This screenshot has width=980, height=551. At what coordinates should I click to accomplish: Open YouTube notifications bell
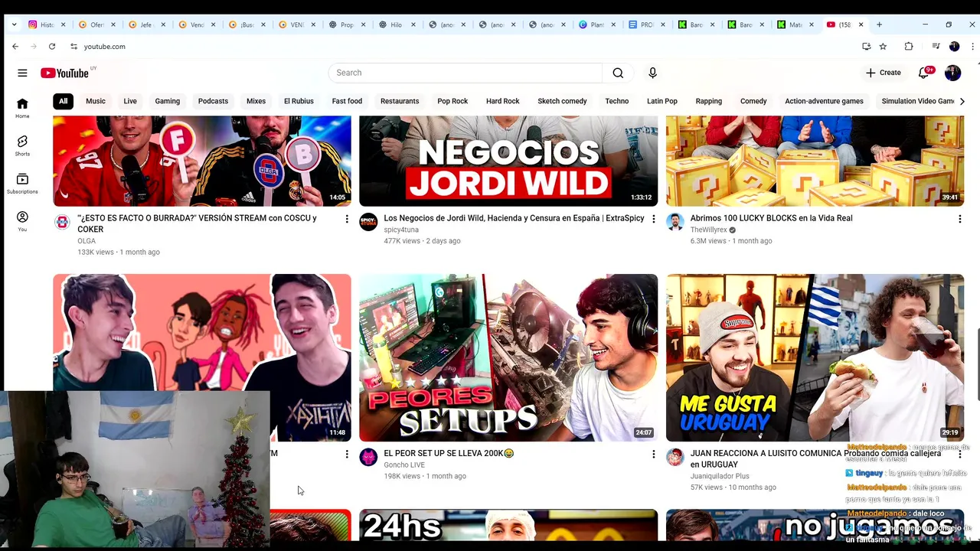pos(924,73)
